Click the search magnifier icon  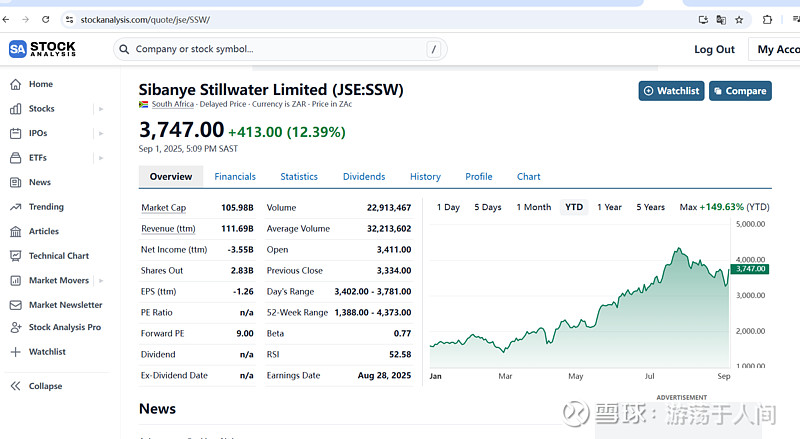124,49
